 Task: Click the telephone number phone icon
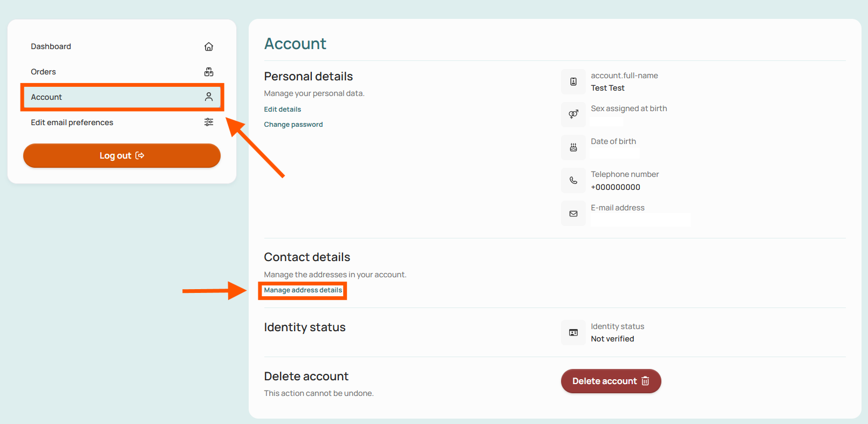click(x=573, y=180)
